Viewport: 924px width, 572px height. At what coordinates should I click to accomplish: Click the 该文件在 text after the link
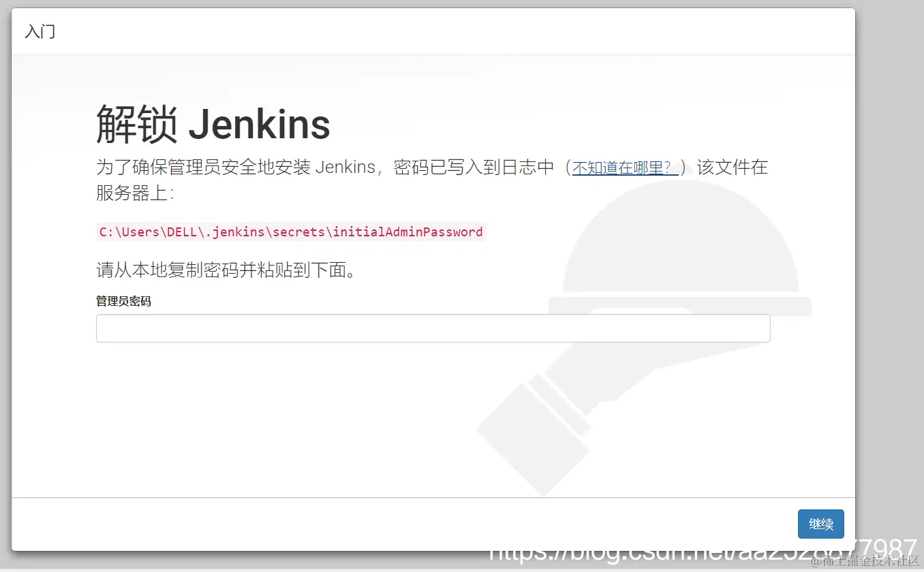coord(733,168)
